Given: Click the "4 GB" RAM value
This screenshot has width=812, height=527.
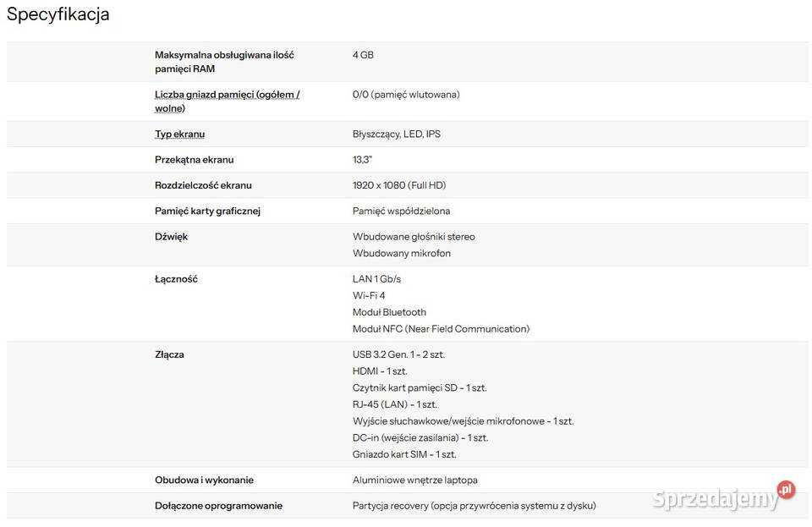Looking at the screenshot, I should (363, 55).
